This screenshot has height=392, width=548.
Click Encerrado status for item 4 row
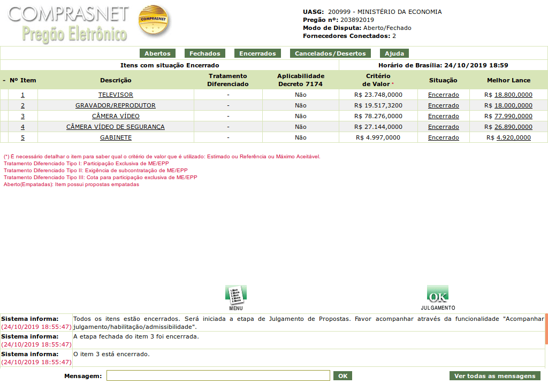point(444,127)
